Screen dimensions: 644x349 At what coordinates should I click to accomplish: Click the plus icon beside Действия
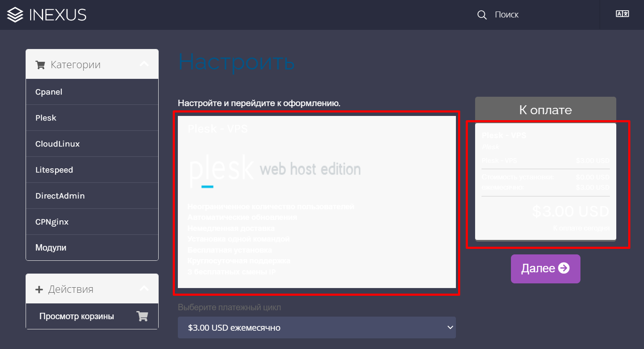[39, 289]
